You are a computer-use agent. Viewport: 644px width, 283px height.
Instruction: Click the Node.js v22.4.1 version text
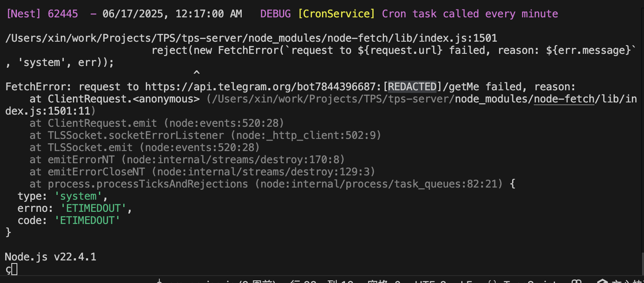click(50, 257)
